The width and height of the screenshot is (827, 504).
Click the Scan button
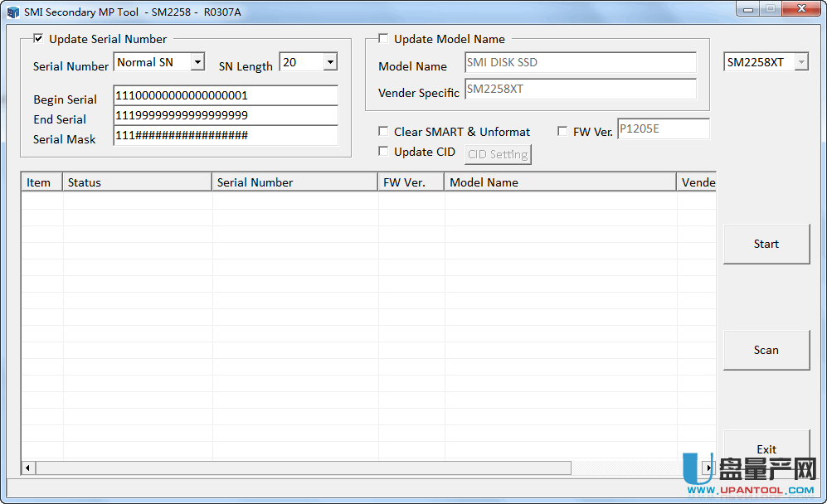(x=766, y=350)
